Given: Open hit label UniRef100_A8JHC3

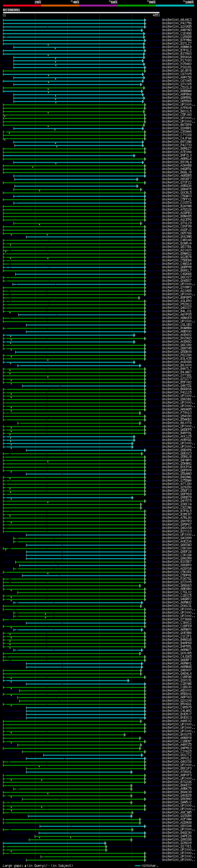Looking at the screenshot, I should pos(176,20).
